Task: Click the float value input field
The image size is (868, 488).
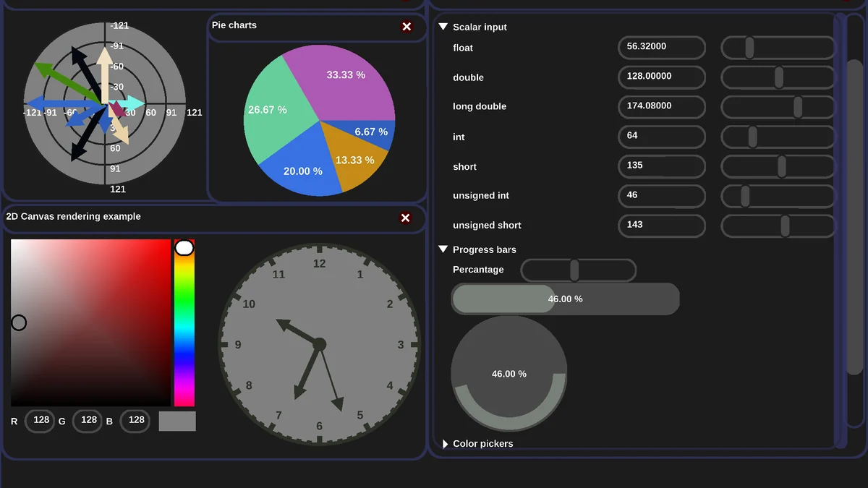Action: [x=662, y=47]
